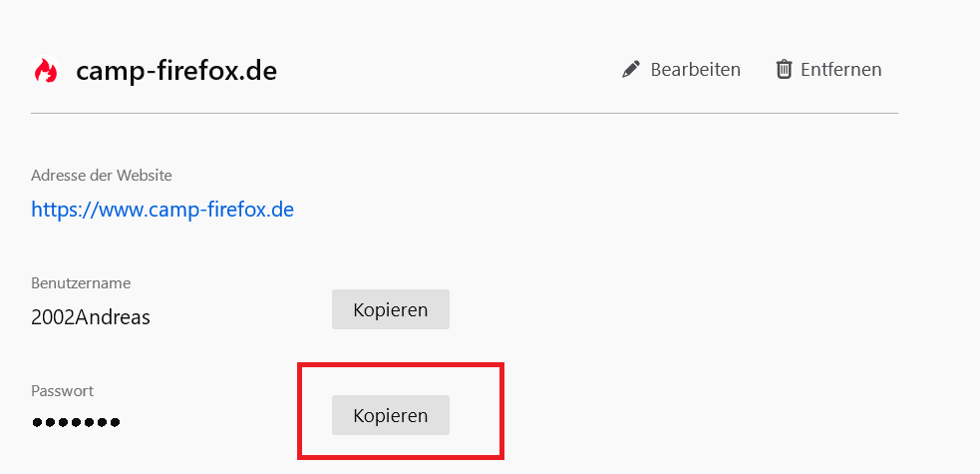Open the https://www.camp-firefox.de link
The image size is (980, 474).
[x=163, y=210]
